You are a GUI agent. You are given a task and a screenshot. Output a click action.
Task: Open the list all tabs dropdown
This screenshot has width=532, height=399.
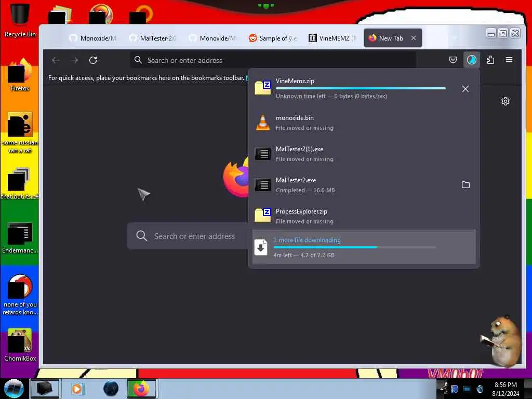click(455, 38)
